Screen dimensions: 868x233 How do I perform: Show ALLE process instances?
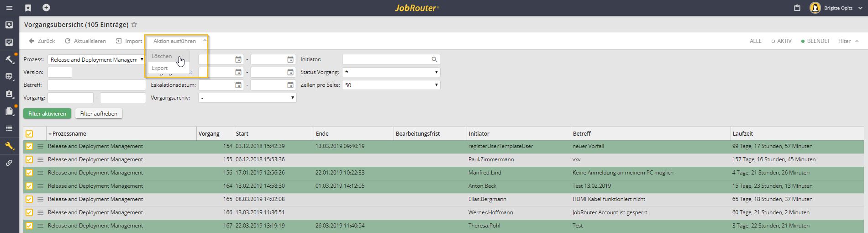pyautogui.click(x=756, y=41)
